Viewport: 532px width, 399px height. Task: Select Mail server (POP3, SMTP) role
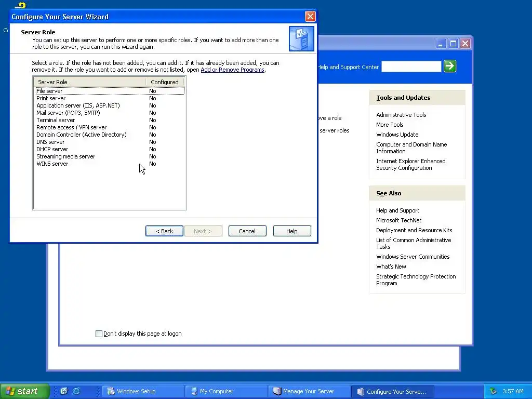point(110,113)
